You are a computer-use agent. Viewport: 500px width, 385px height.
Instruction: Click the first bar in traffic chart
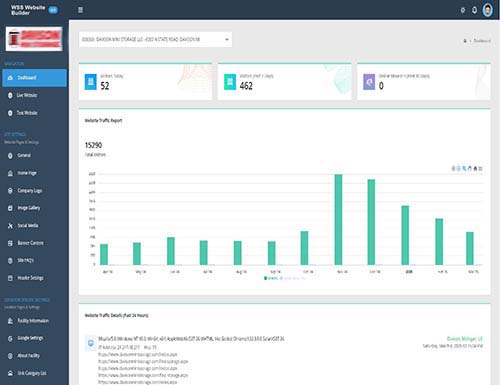104,255
